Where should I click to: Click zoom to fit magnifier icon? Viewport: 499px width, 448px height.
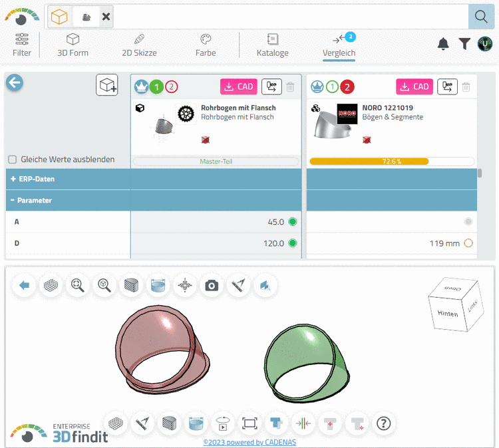pos(78,286)
